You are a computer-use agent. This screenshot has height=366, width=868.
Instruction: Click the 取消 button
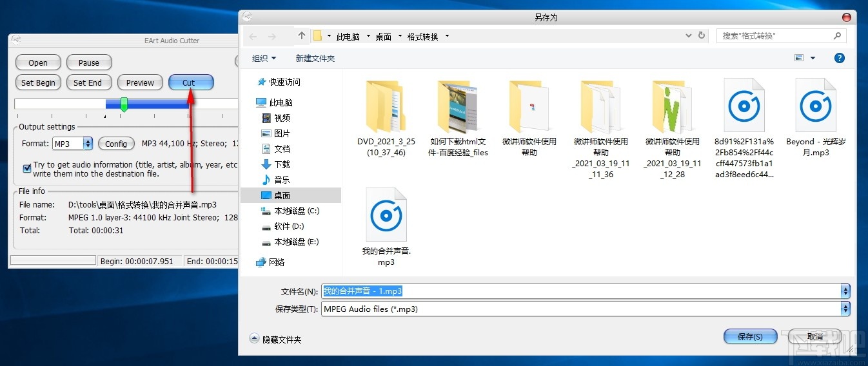[x=815, y=336]
